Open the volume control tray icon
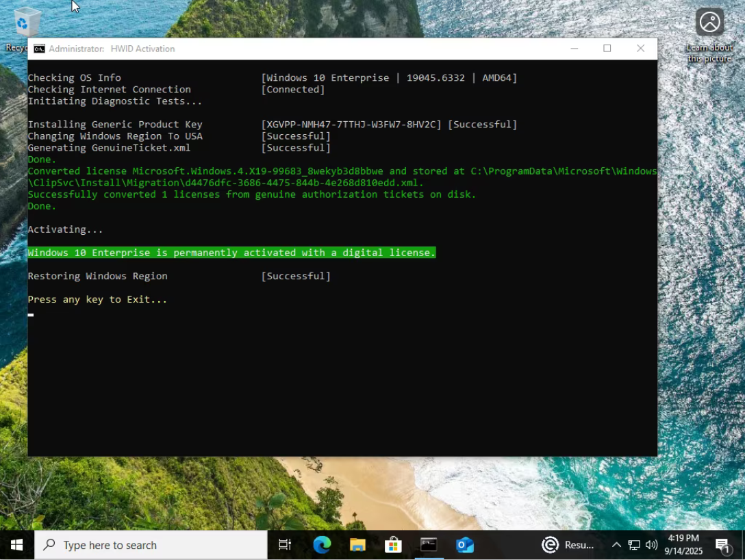 coord(651,545)
